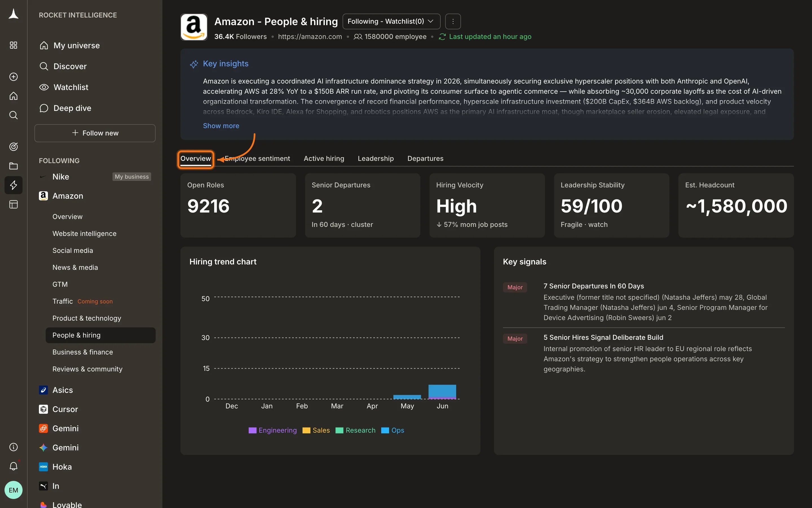Open the layout panel icon in left rail
This screenshot has width=812, height=508.
[x=14, y=204]
